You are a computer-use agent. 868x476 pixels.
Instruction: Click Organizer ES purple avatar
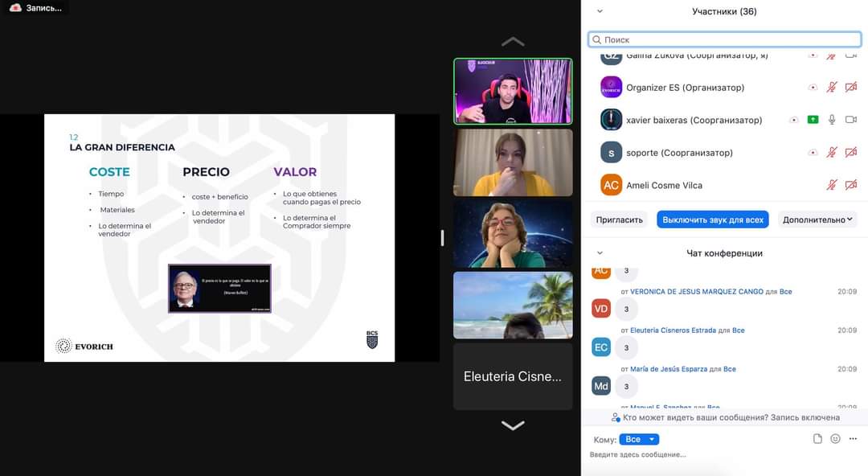(611, 88)
